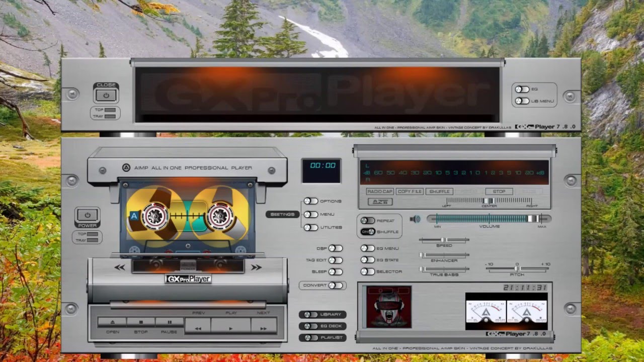Viewport: 644px width, 362px height.
Task: Click the A-B repeat button under RADIO CAP
Action: pyautogui.click(x=380, y=202)
